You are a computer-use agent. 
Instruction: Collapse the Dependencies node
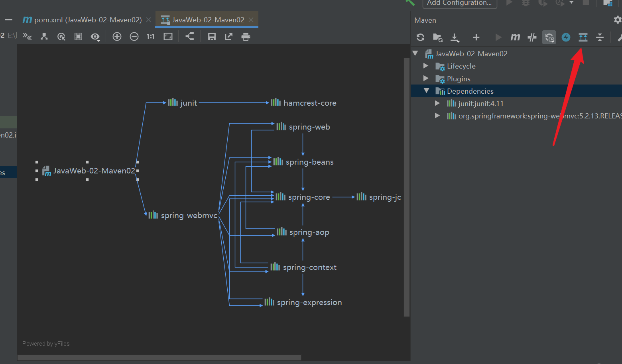coord(426,91)
